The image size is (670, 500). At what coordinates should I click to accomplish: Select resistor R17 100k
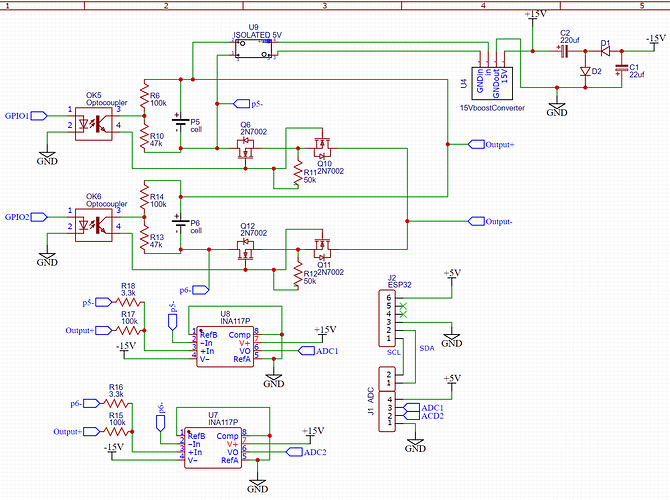128,330
